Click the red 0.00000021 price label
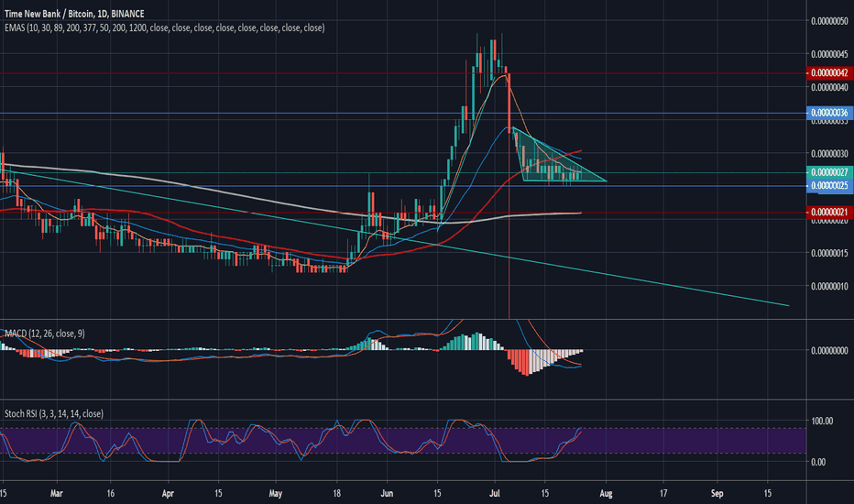 829,212
